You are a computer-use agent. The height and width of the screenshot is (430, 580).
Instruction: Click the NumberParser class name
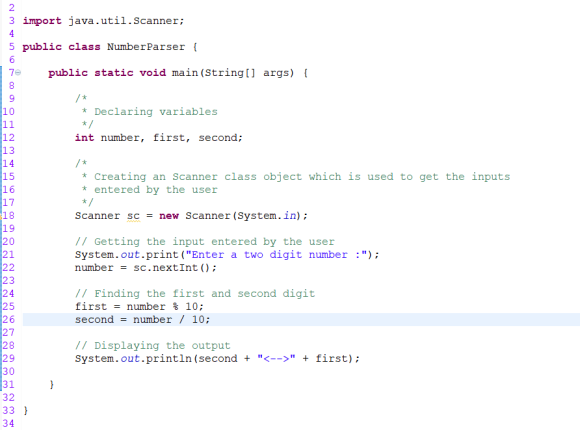(146, 47)
